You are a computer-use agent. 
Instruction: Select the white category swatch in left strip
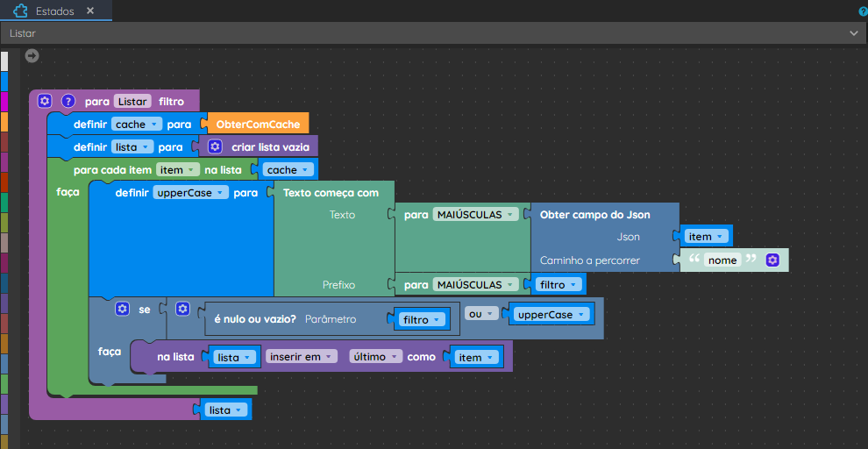pos(4,61)
